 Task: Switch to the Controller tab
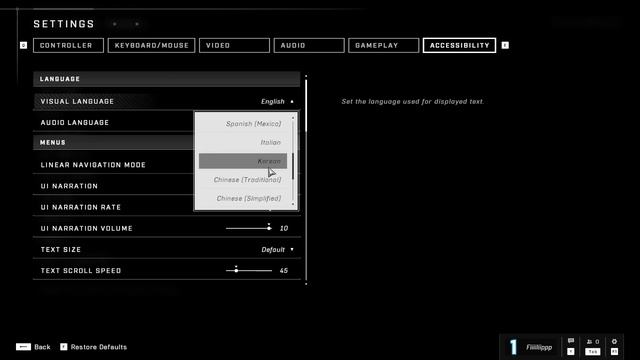point(68,45)
